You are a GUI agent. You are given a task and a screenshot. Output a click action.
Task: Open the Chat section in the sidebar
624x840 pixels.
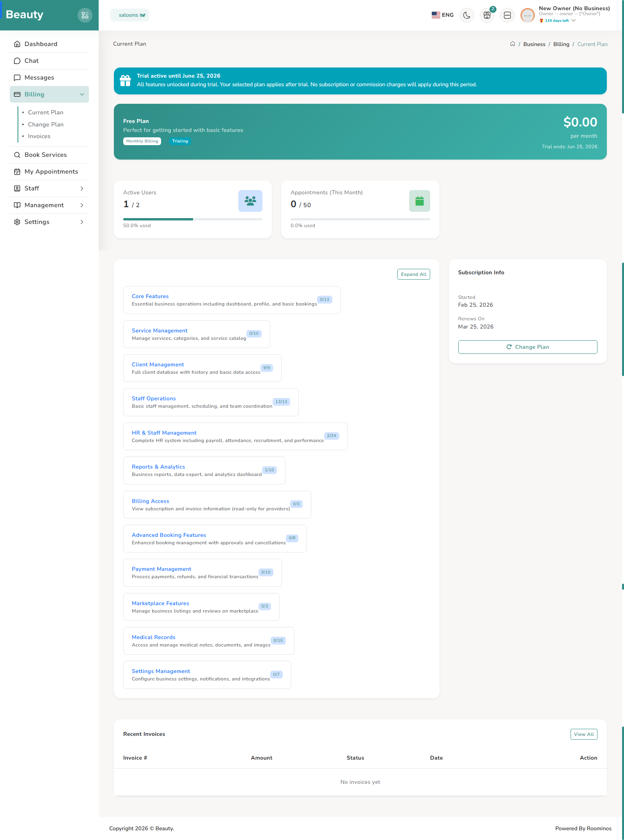(x=32, y=60)
